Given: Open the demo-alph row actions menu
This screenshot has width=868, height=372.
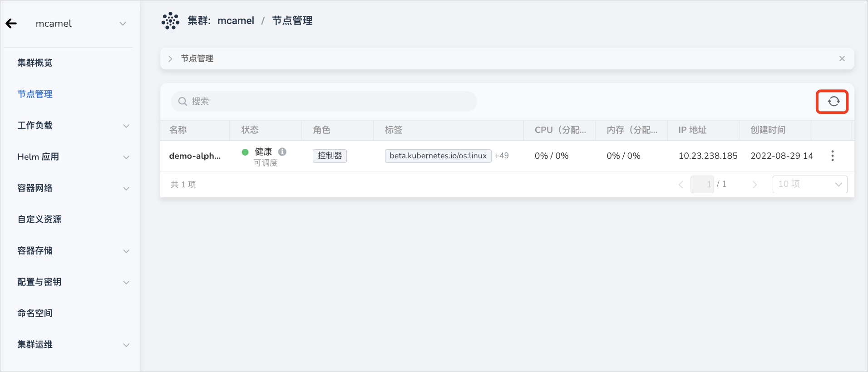Looking at the screenshot, I should click(832, 156).
